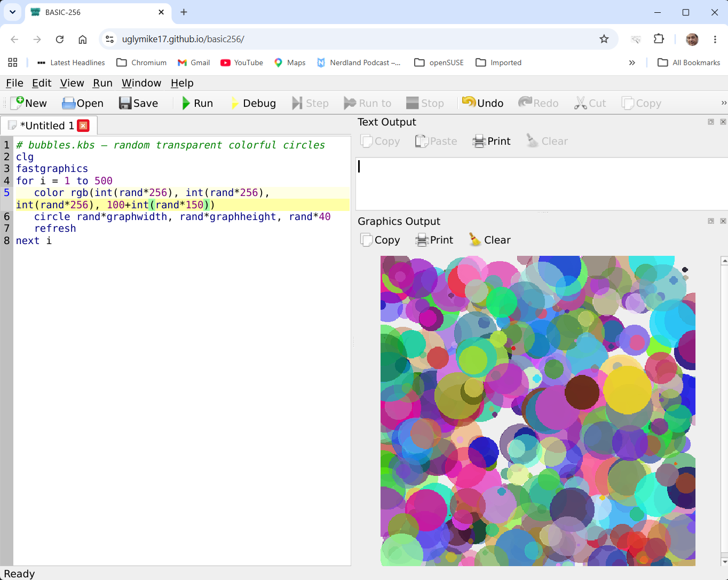Open the Edit menu
This screenshot has width=728, height=580.
42,83
